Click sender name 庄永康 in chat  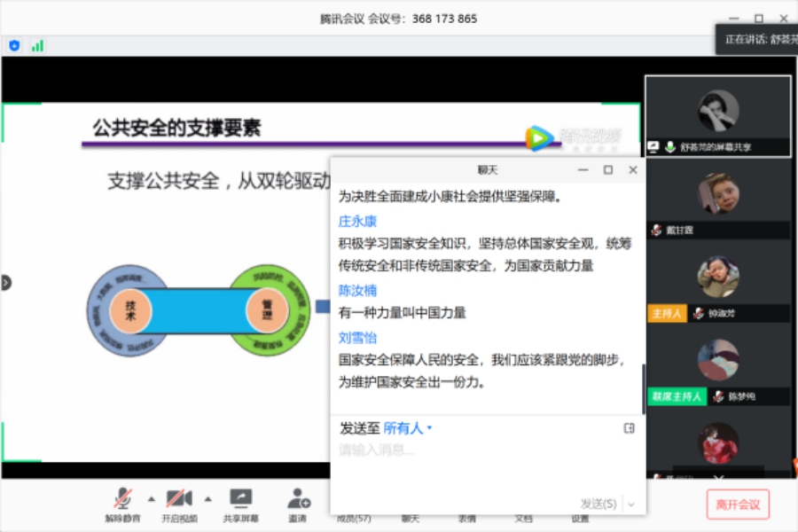pyautogui.click(x=357, y=222)
